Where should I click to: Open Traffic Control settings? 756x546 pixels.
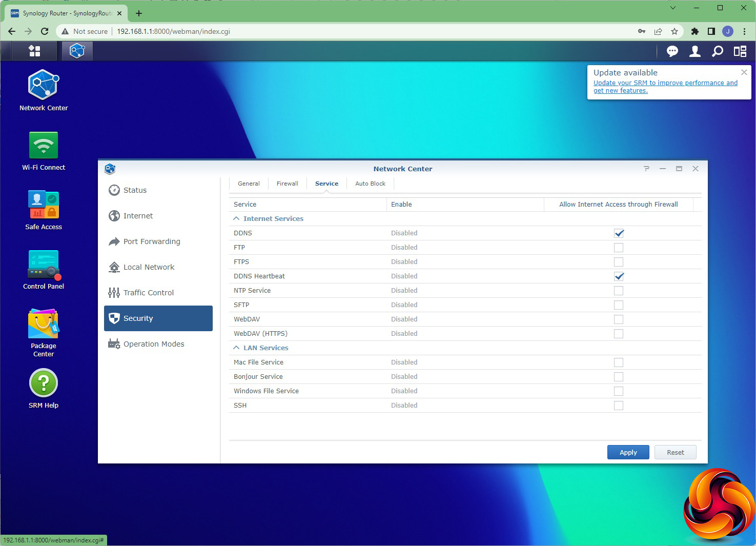pos(158,293)
